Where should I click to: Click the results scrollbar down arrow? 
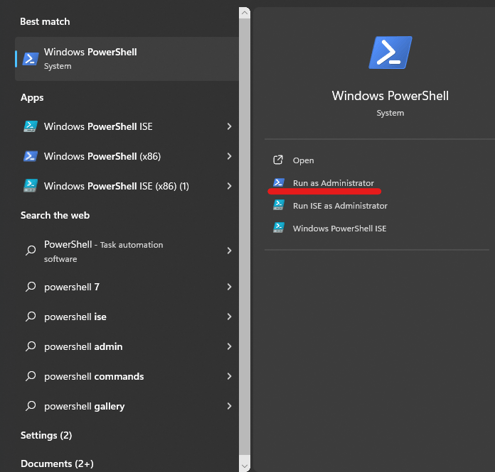245,466
